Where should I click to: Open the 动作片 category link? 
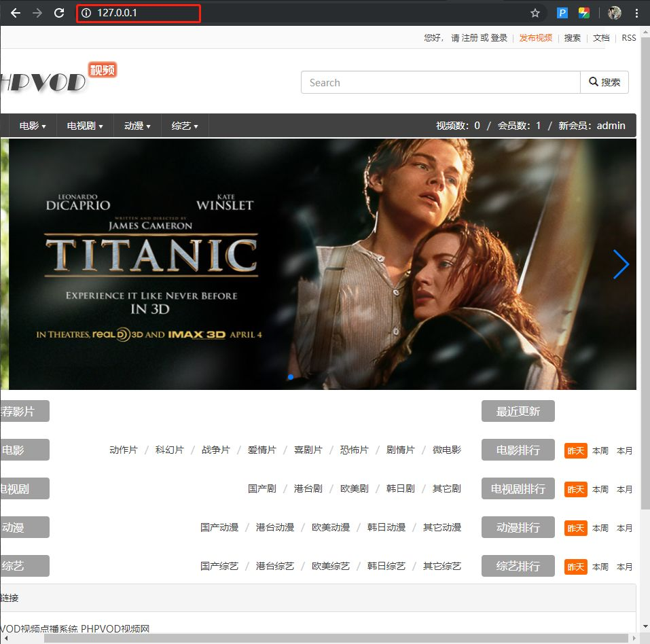click(x=124, y=450)
